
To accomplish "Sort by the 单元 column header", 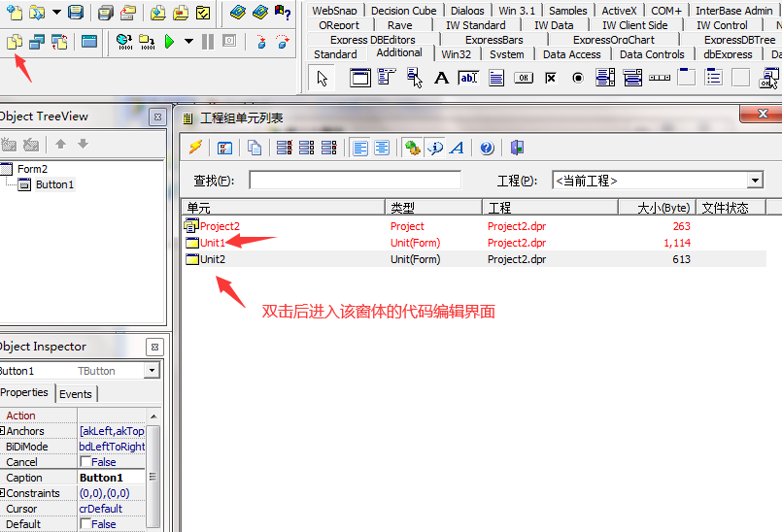I will point(284,208).
